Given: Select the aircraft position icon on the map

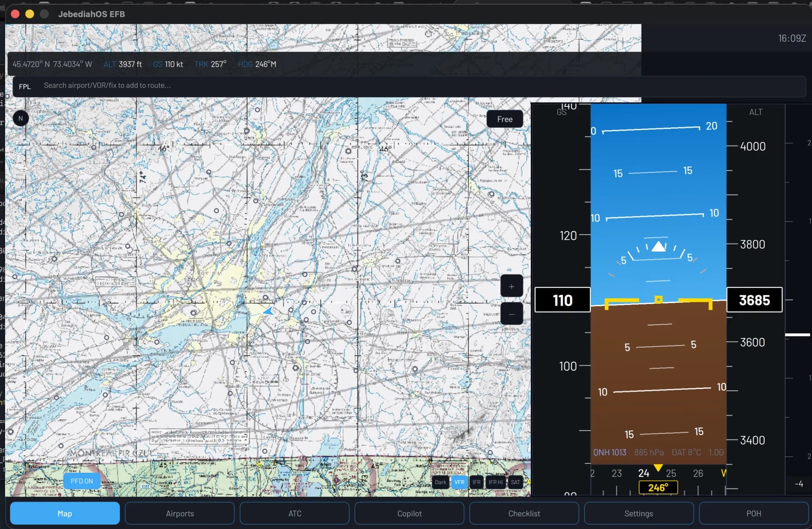Looking at the screenshot, I should 268,311.
